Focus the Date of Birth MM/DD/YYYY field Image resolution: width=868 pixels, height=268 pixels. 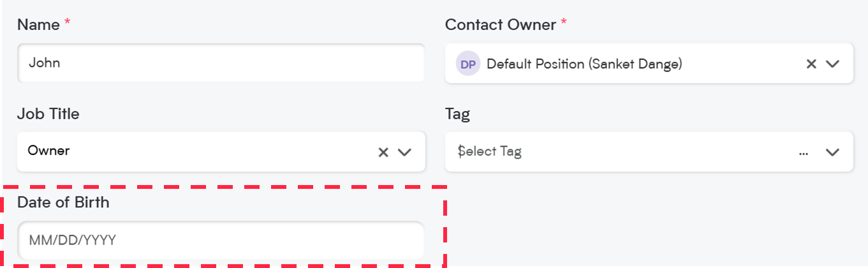(221, 241)
